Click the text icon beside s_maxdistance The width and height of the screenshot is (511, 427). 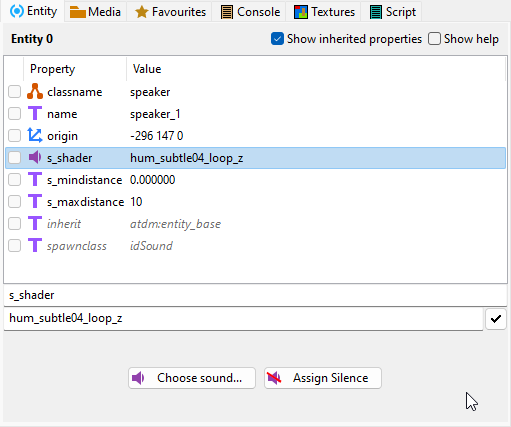(35, 201)
